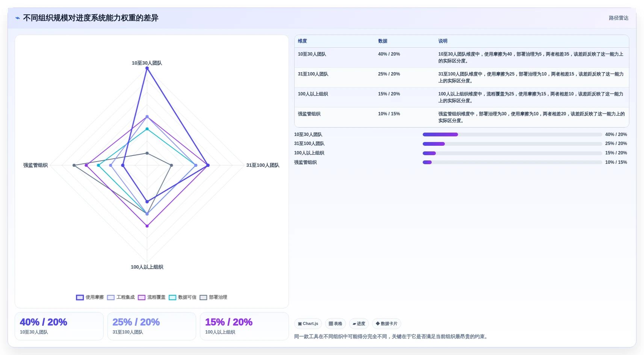Click the 强监管组织 progress bar
This screenshot has height=355, width=644.
click(512, 162)
